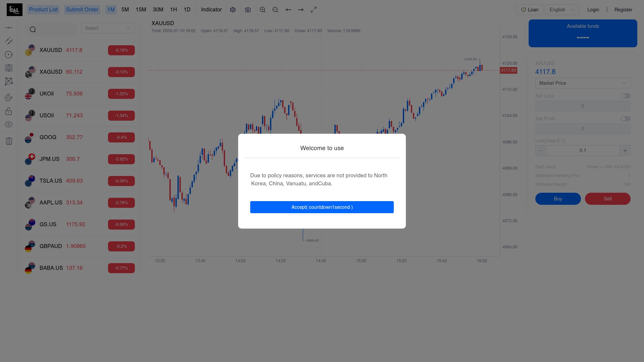Switch to the 30M timeframe
Image resolution: width=644 pixels, height=362 pixels.
click(x=158, y=10)
